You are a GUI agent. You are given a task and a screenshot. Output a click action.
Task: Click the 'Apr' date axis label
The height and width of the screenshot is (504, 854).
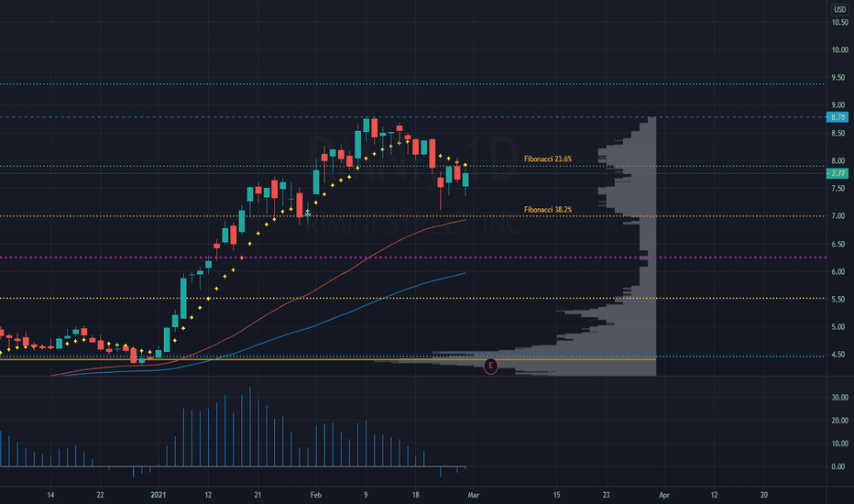664,495
